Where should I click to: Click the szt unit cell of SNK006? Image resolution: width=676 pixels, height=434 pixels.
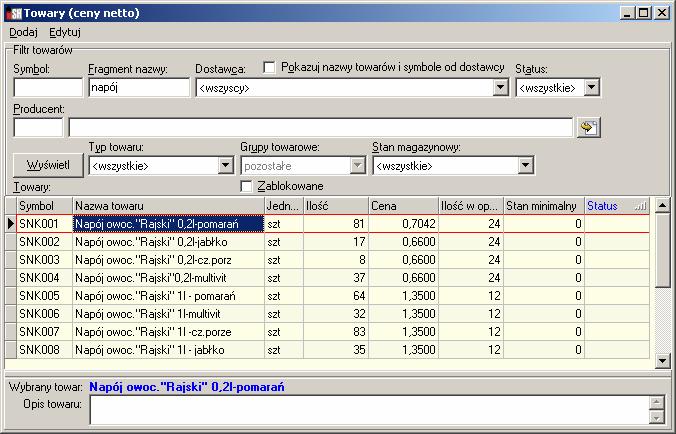284,314
